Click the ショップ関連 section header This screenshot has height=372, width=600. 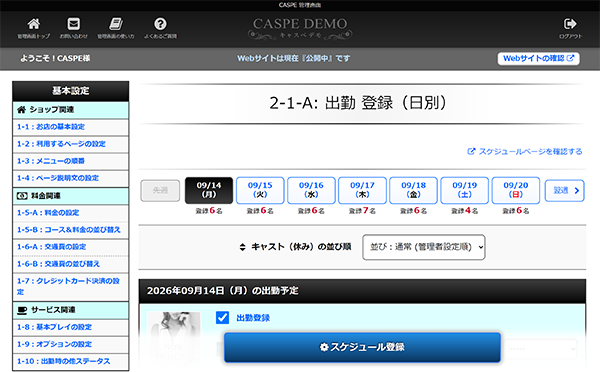[71, 110]
